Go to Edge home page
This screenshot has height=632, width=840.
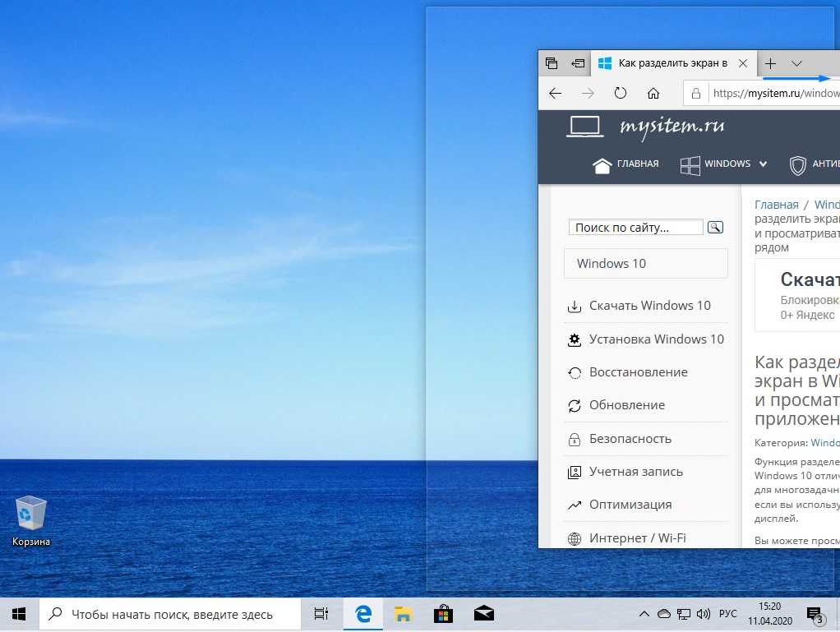coord(653,94)
